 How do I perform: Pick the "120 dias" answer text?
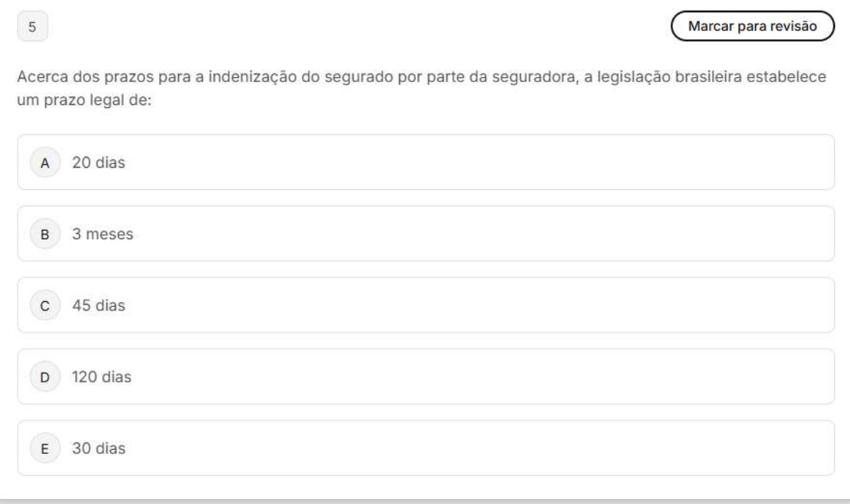[x=101, y=377]
